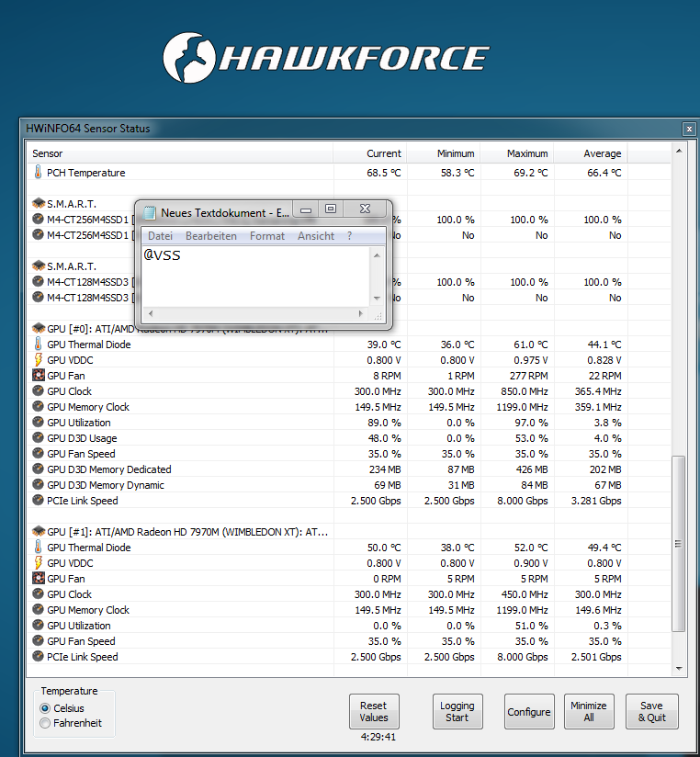The width and height of the screenshot is (700, 757).
Task: Click GPU D3D Memory Dynamic icon
Action: 39,484
